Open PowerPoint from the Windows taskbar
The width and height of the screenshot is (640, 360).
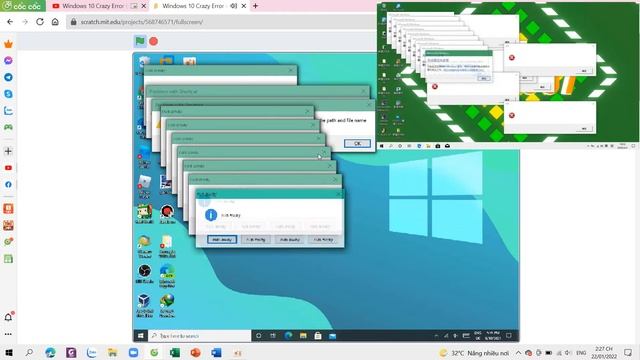tap(196, 352)
